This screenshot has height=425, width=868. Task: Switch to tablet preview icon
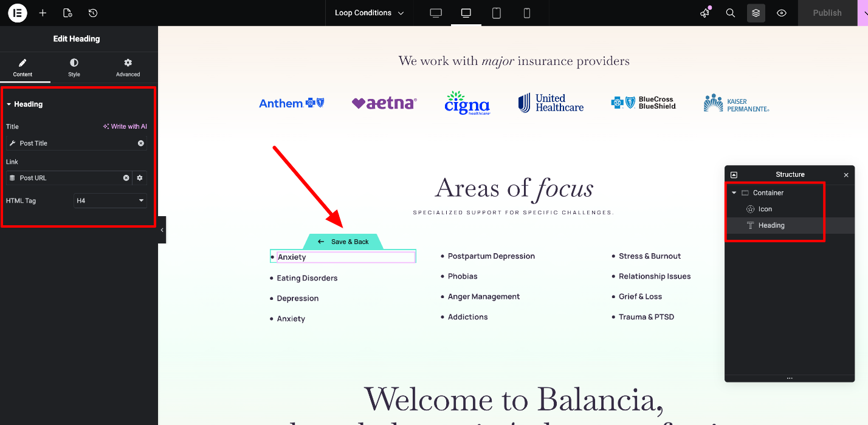[497, 13]
